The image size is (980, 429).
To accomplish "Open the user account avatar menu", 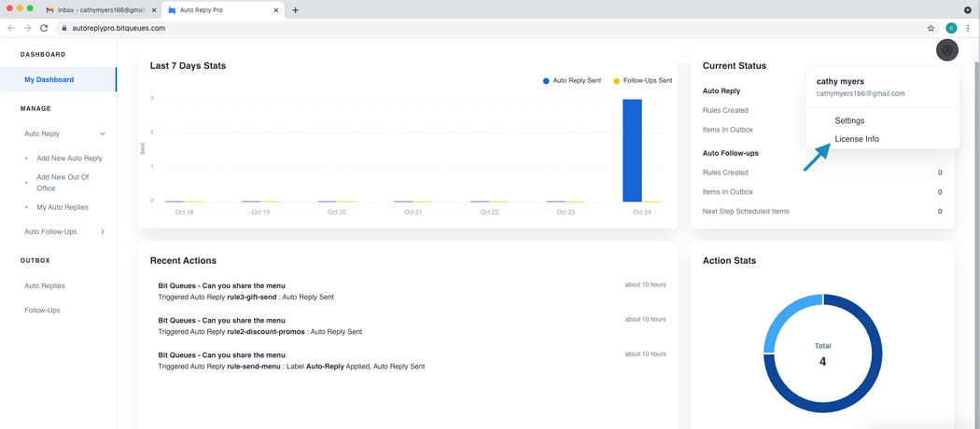I will tap(947, 50).
